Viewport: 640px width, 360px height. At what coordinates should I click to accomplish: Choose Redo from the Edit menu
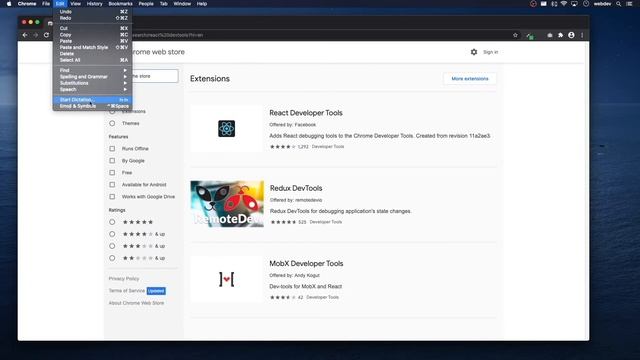click(x=92, y=18)
